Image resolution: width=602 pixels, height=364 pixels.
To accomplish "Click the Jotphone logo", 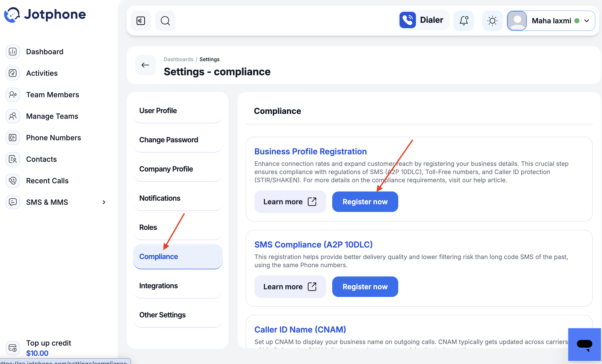I will click(45, 15).
